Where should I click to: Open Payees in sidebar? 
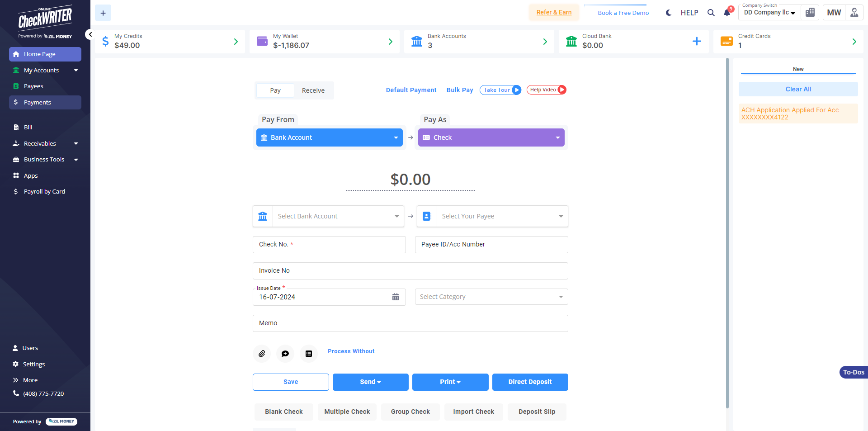[45, 86]
